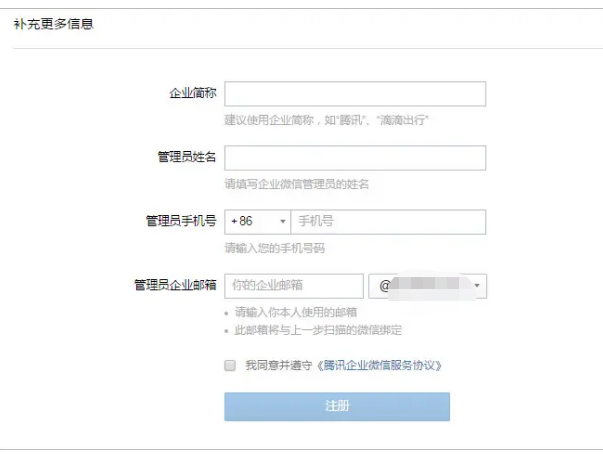
Task: Open the +86 country code dropdown
Action: [x=258, y=222]
